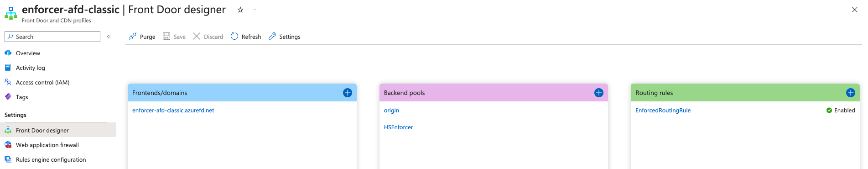Open the enforcer-afd-classic.azurefd.net frontend
The width and height of the screenshot is (868, 169).
coord(173,110)
